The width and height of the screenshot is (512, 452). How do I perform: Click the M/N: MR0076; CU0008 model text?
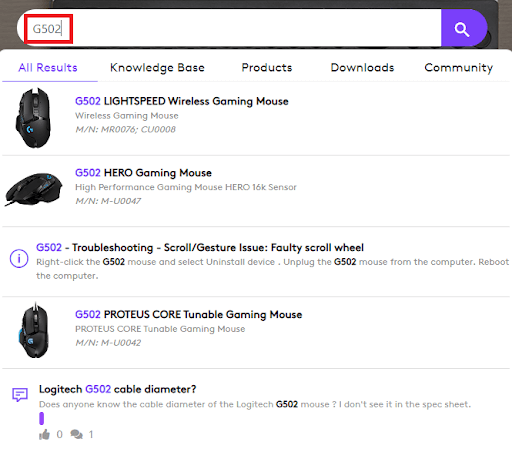[x=125, y=129]
